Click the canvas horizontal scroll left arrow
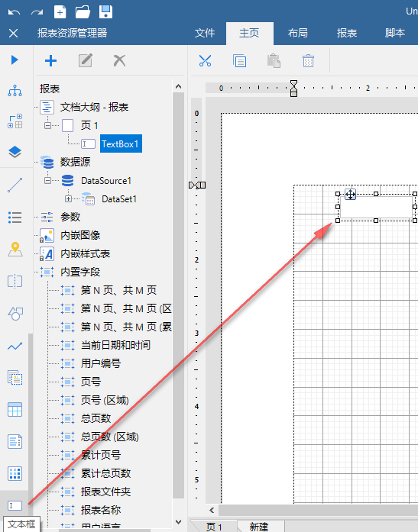The width and height of the screenshot is (418, 532). (x=212, y=511)
